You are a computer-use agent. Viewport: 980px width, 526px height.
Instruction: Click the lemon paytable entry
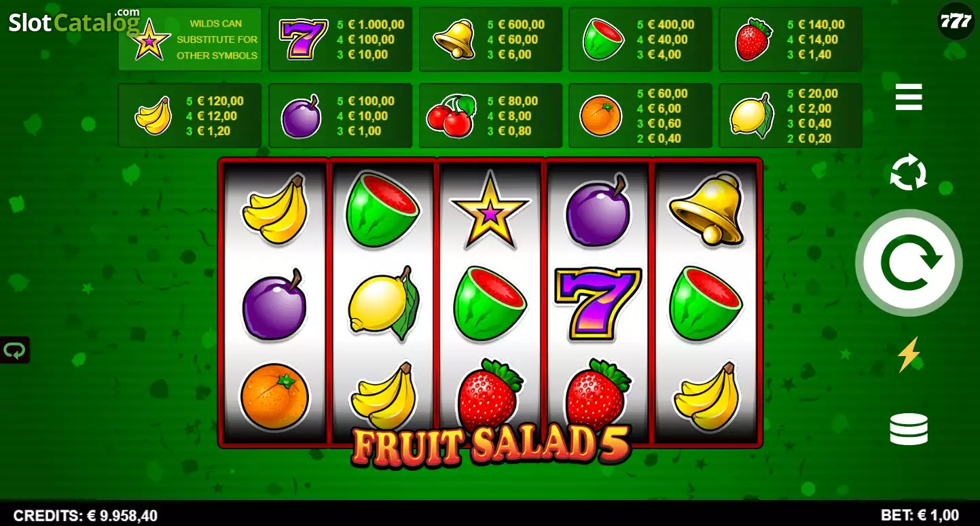[x=791, y=116]
